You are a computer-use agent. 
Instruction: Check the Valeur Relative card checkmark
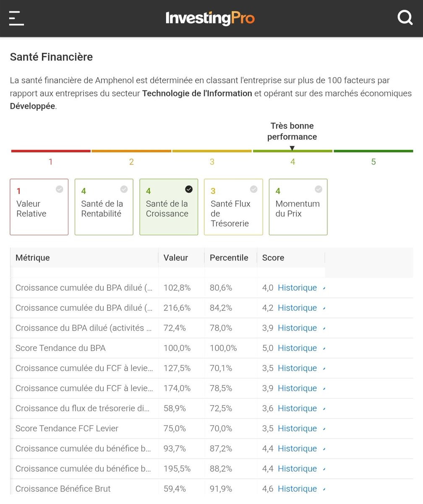tap(60, 189)
